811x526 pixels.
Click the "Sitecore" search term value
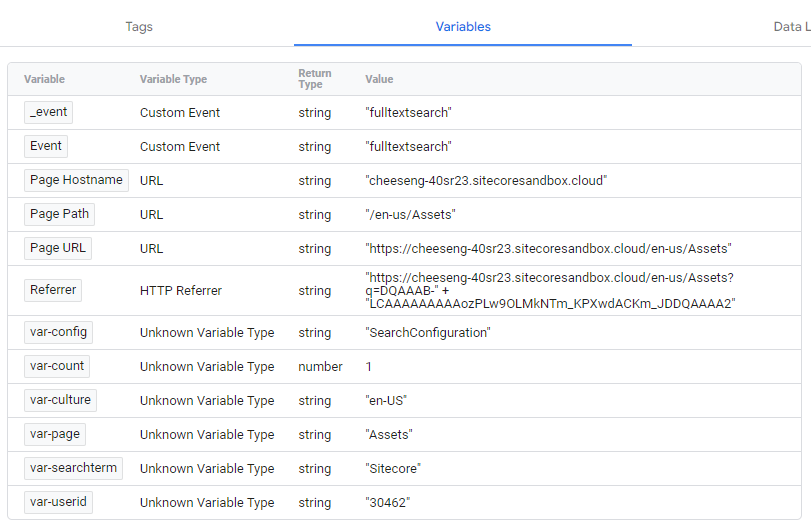pyautogui.click(x=394, y=468)
